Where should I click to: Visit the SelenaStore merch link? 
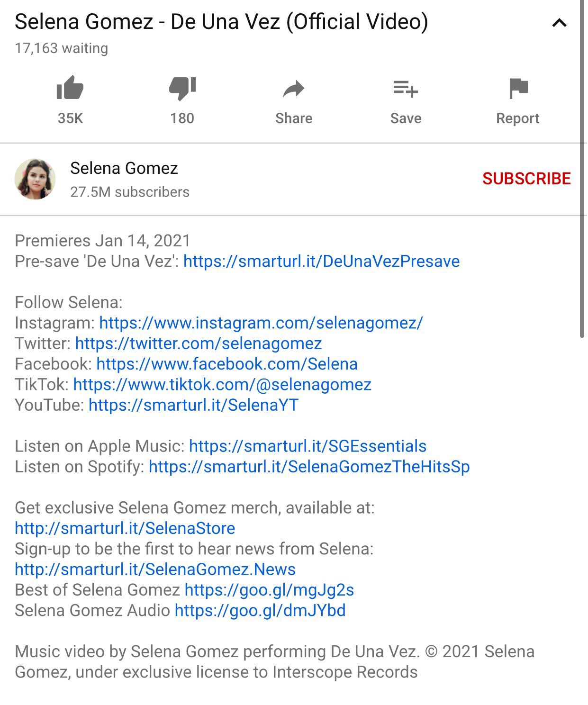(x=125, y=528)
